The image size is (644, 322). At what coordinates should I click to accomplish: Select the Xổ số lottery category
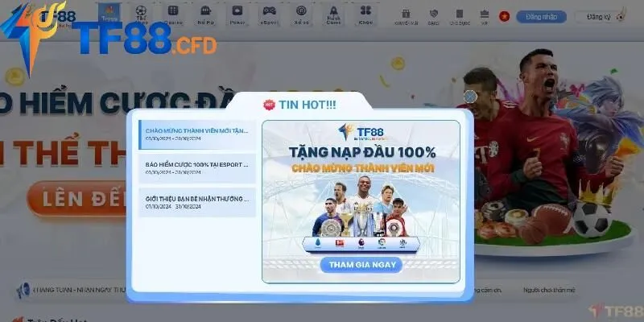pos(301,14)
